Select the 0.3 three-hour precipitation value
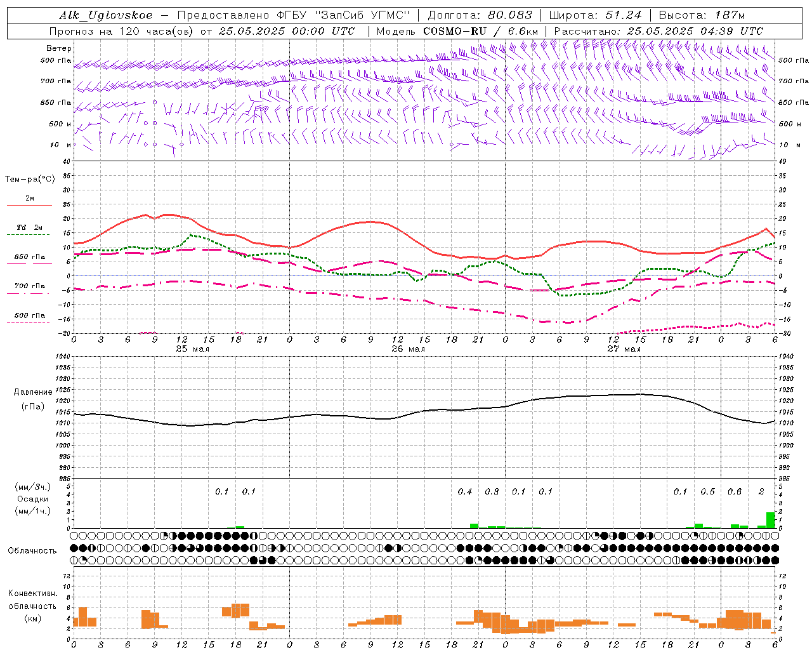The height and width of the screenshot is (650, 812). tap(492, 491)
